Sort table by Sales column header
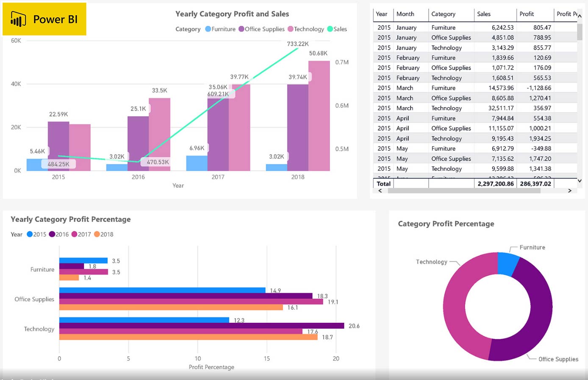 484,14
